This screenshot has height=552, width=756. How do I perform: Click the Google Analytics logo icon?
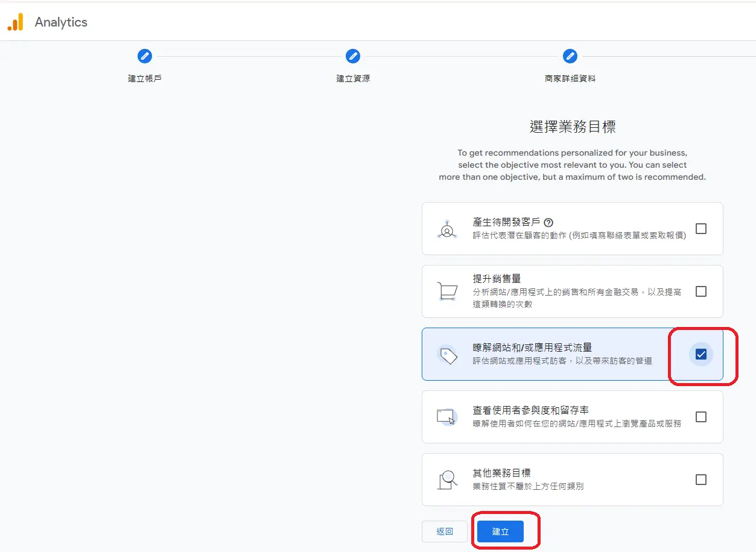(x=16, y=22)
